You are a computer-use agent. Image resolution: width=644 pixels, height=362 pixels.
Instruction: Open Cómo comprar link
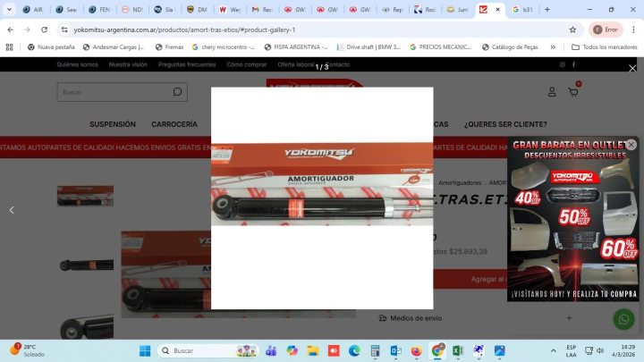click(x=247, y=64)
